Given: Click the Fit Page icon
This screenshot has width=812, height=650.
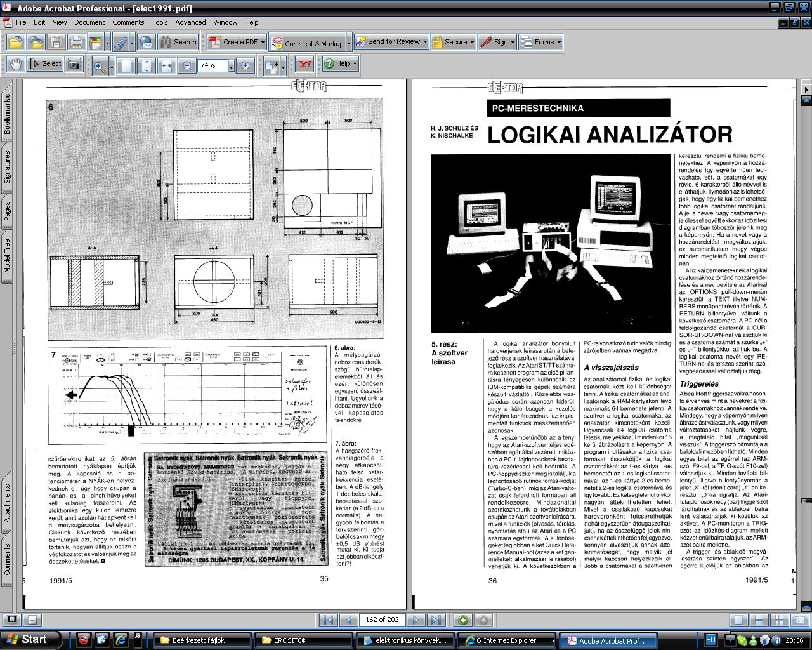Looking at the screenshot, I should coord(147,65).
